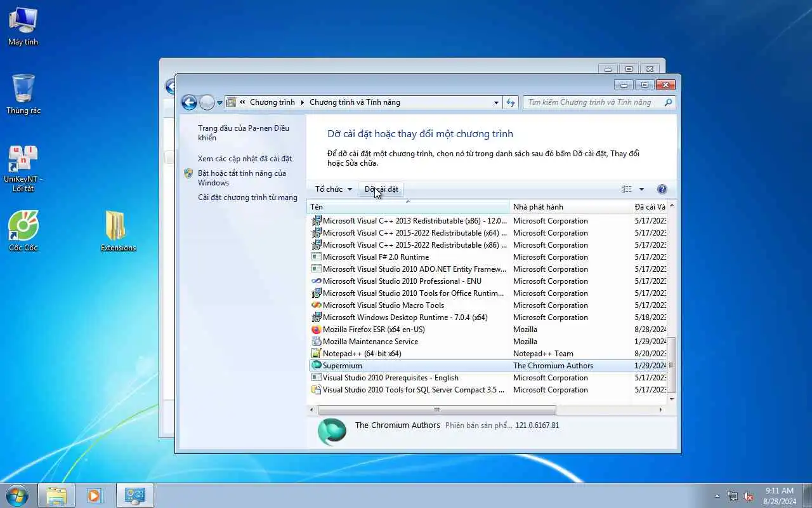
Task: Open the Windows Start button
Action: (x=17, y=495)
